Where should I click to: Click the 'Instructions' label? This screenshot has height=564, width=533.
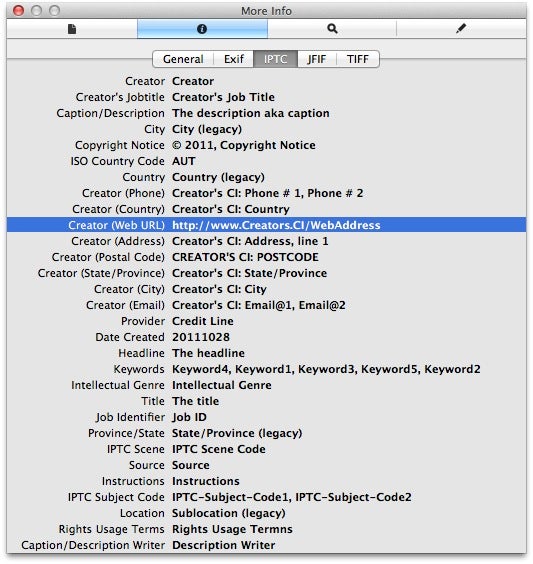[133, 481]
